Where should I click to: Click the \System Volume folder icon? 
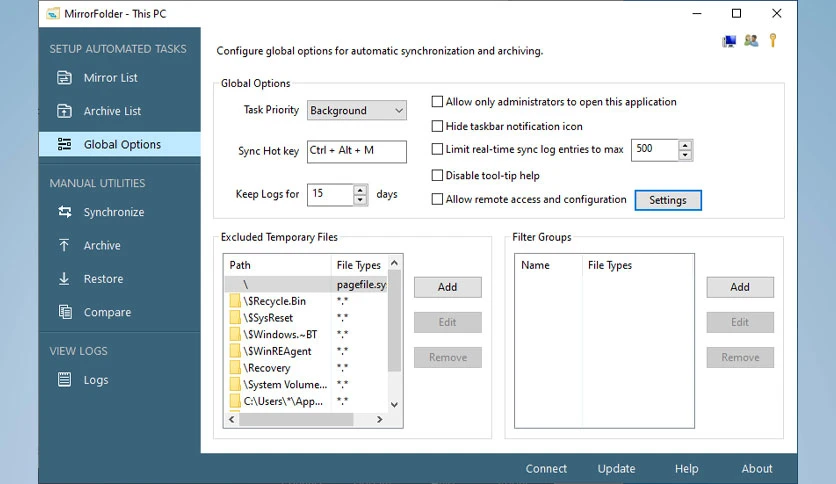(235, 384)
